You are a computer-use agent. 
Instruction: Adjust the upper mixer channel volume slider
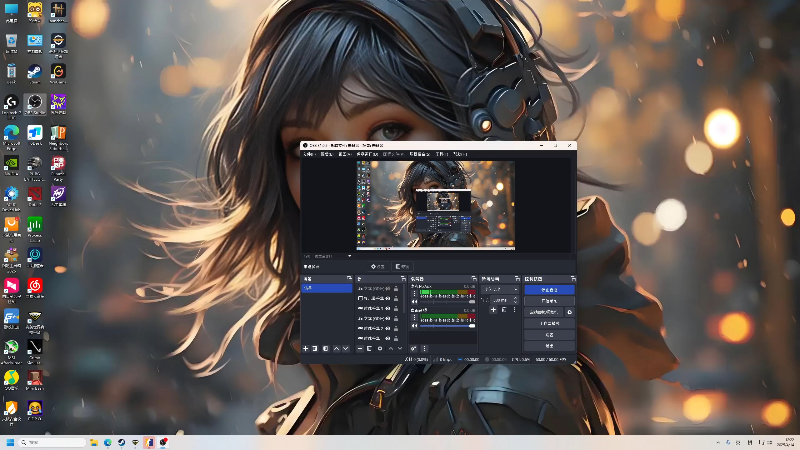pos(447,302)
